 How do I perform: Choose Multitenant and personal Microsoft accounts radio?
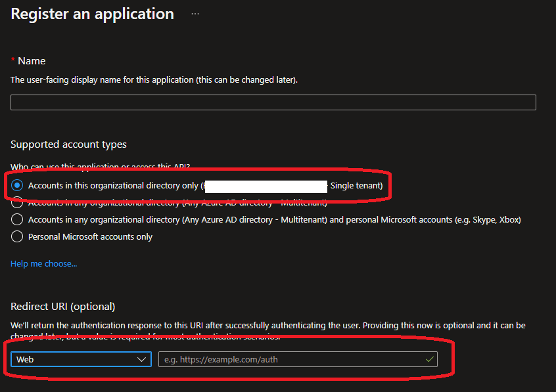(17, 219)
